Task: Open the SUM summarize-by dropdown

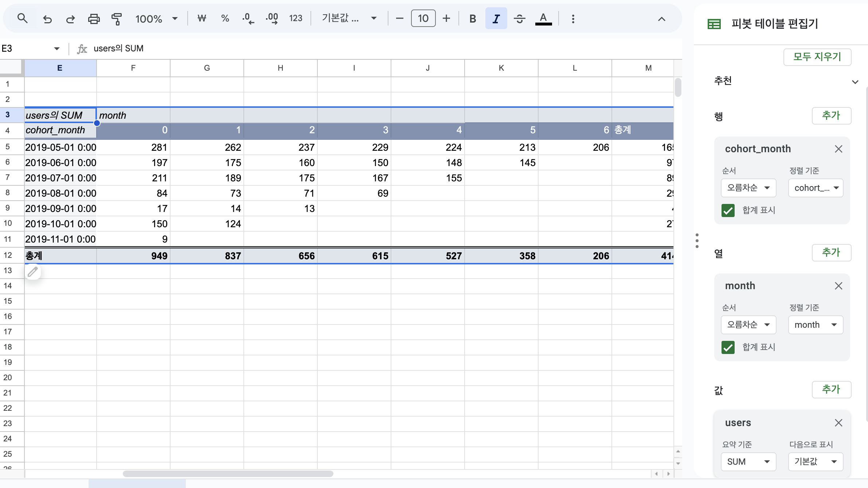Action: [748, 462]
